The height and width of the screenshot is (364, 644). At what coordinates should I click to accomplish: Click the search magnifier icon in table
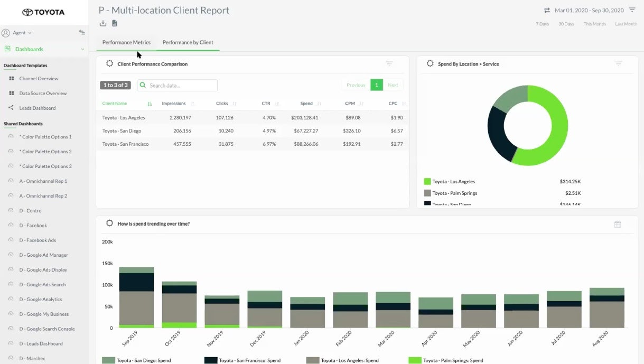coord(143,85)
